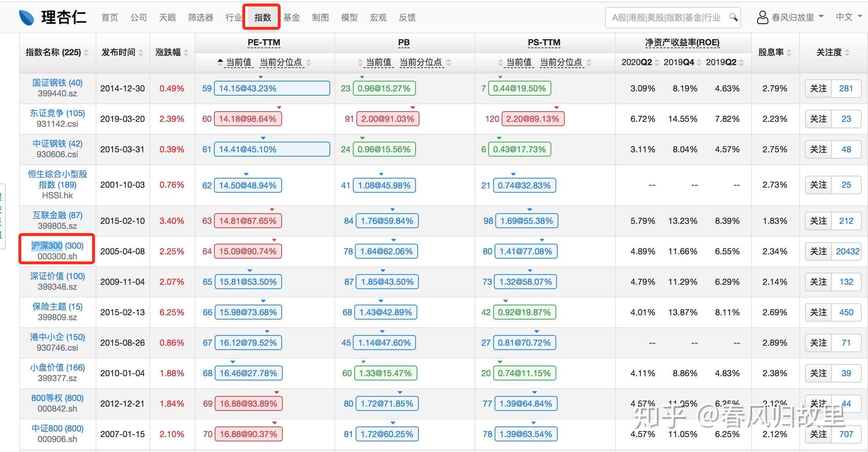Sort by 发布时间 column arrows

[x=141, y=53]
